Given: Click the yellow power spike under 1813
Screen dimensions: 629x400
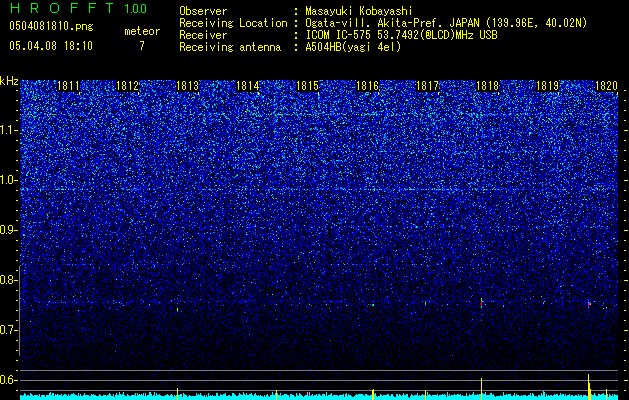Looking at the screenshot, I should click(x=177, y=394).
